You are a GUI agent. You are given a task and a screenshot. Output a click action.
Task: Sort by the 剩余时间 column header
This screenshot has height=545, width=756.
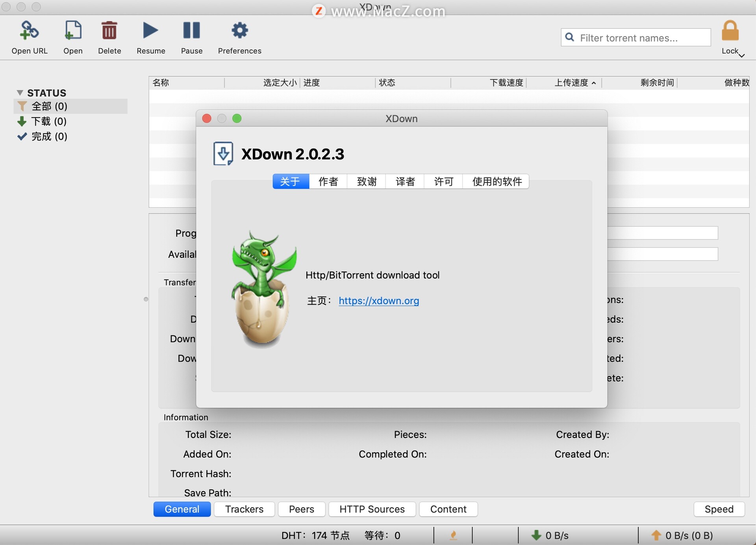pos(640,83)
